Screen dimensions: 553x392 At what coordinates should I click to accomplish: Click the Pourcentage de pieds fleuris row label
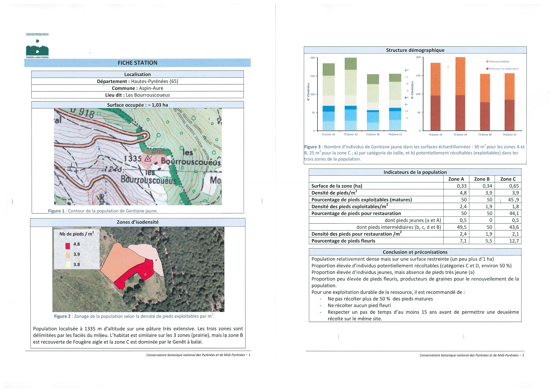click(343, 241)
